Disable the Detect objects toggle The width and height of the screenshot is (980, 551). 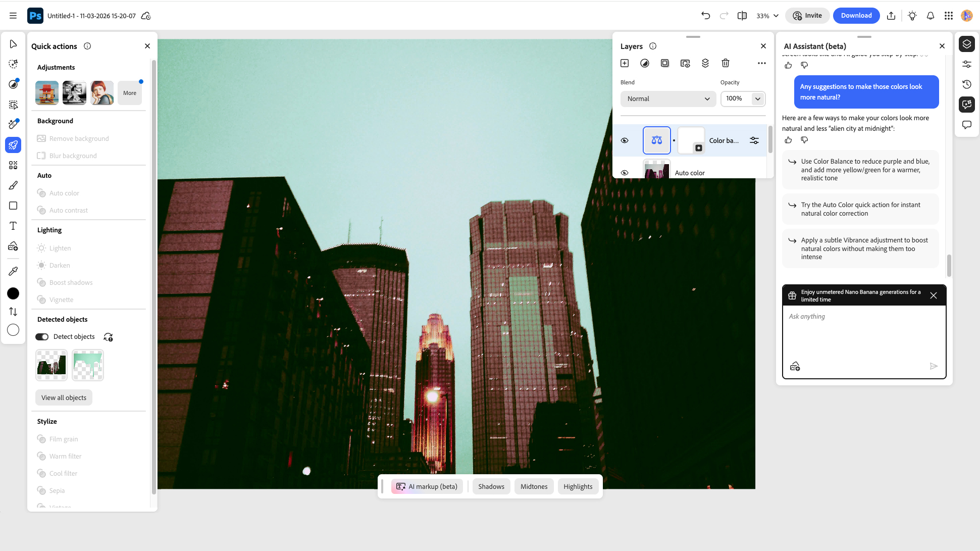click(42, 336)
